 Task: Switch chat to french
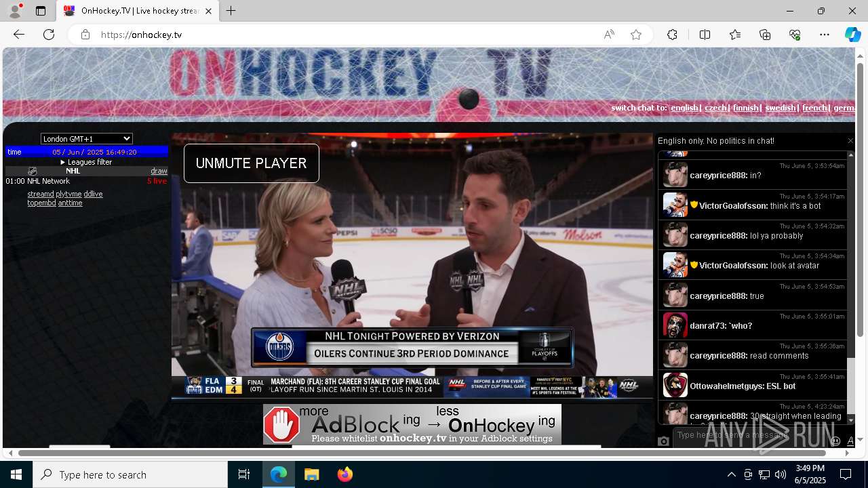[814, 108]
